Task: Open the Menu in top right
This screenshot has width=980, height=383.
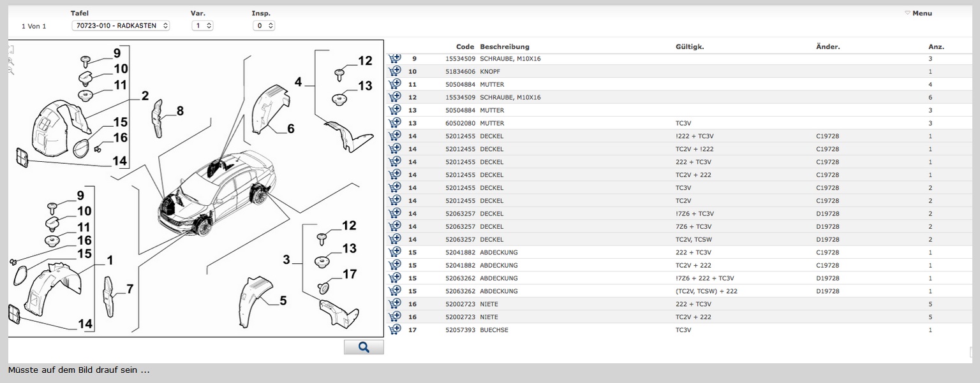Action: pyautogui.click(x=918, y=13)
